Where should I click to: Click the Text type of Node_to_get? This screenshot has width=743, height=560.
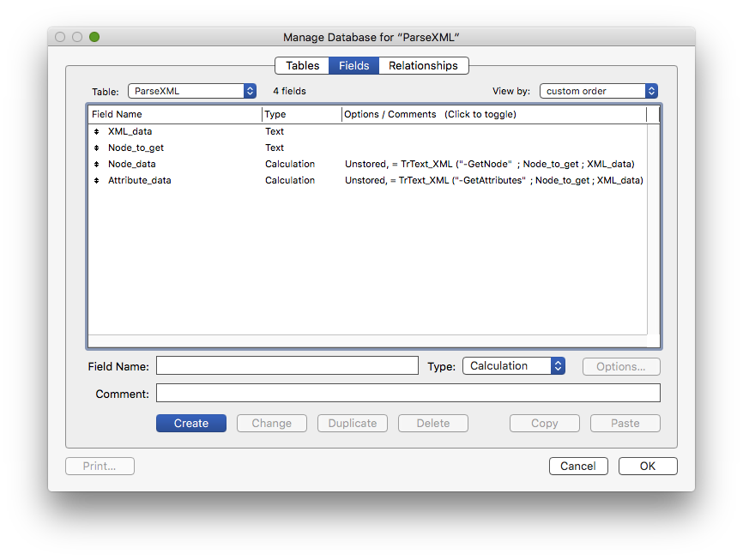275,148
